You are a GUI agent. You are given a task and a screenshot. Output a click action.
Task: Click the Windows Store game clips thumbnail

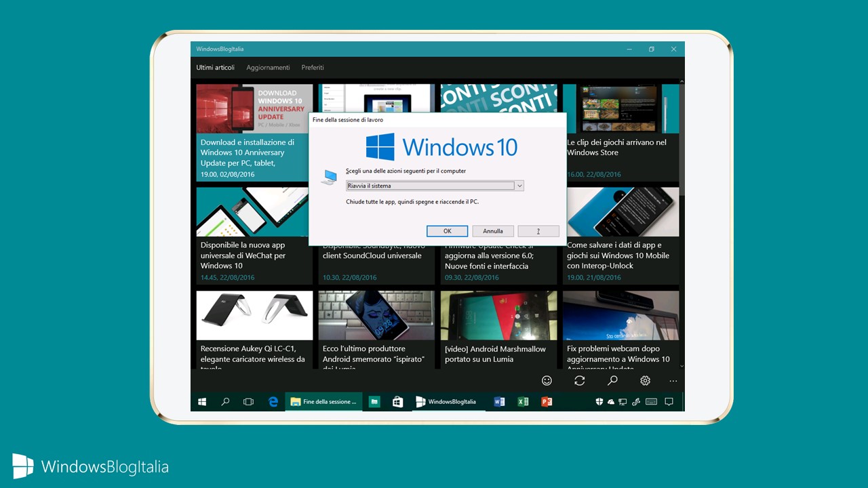(x=620, y=108)
